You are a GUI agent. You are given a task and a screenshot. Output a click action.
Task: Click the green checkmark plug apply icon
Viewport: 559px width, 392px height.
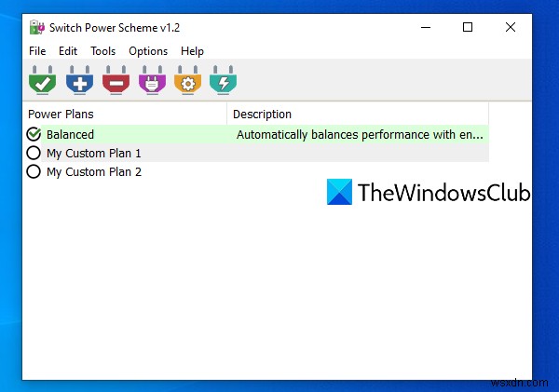click(x=43, y=80)
